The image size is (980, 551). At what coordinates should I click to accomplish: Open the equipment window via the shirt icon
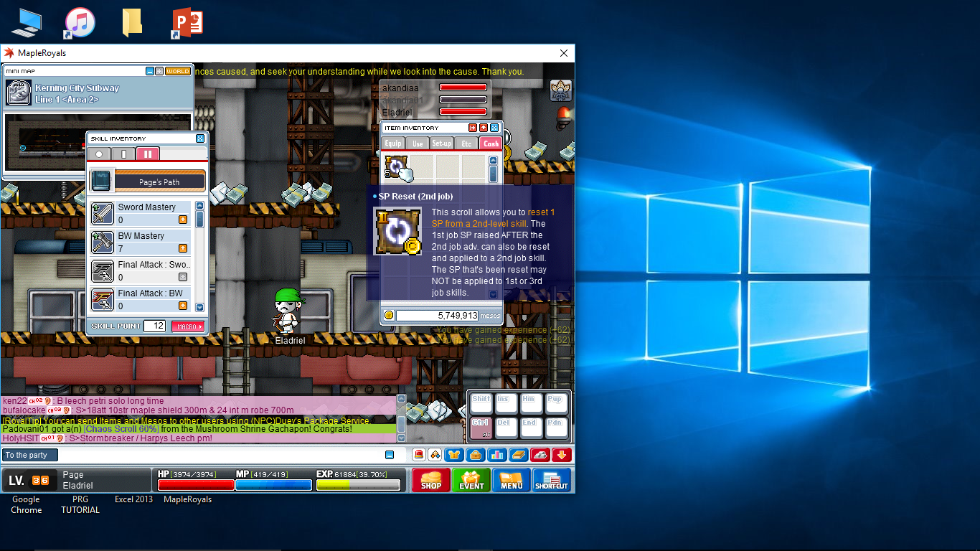coord(453,454)
